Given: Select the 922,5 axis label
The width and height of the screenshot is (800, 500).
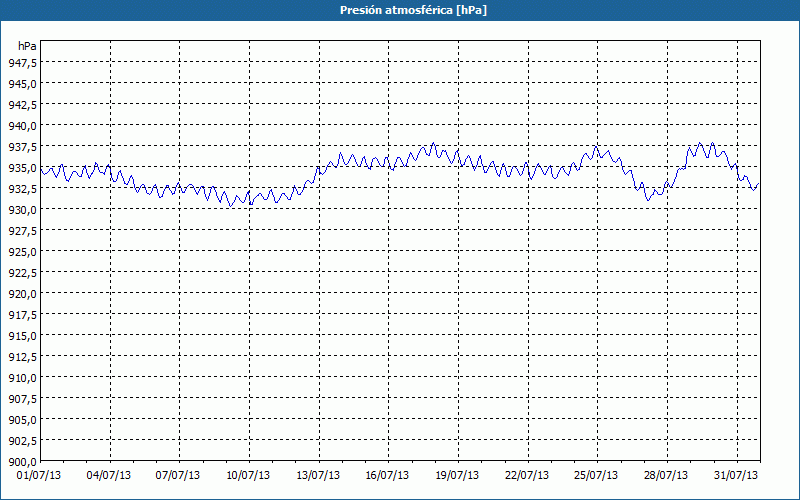Looking at the screenshot, I should 22,272.
